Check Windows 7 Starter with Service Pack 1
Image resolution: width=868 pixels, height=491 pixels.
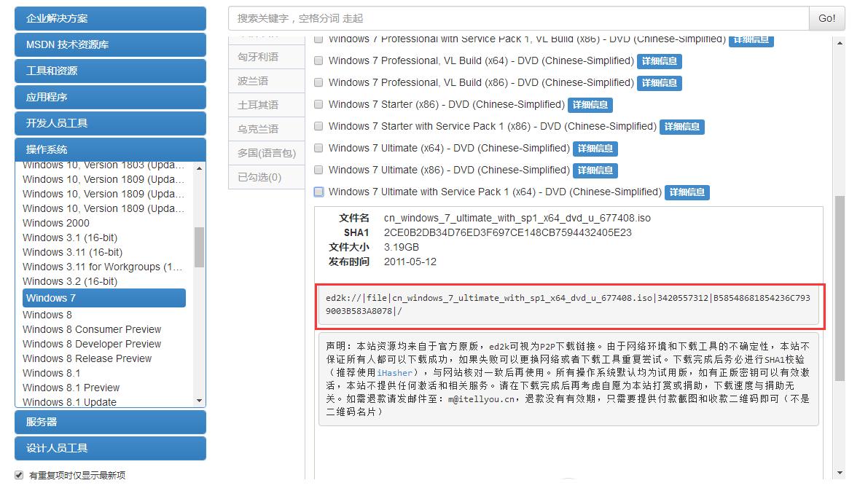[x=318, y=126]
